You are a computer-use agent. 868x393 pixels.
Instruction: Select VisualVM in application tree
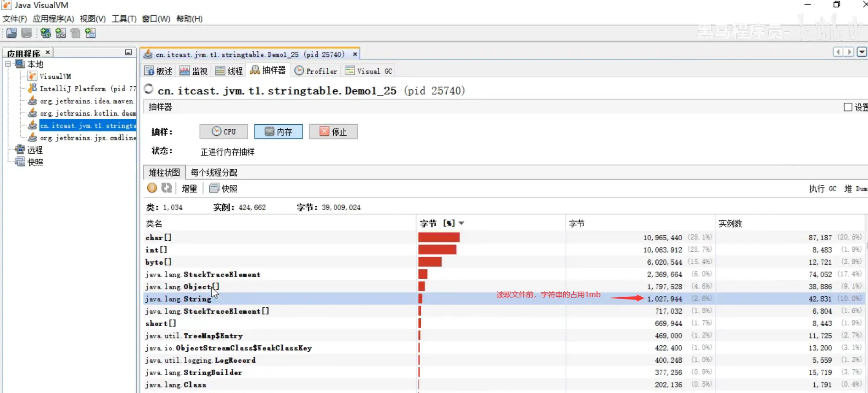(55, 77)
